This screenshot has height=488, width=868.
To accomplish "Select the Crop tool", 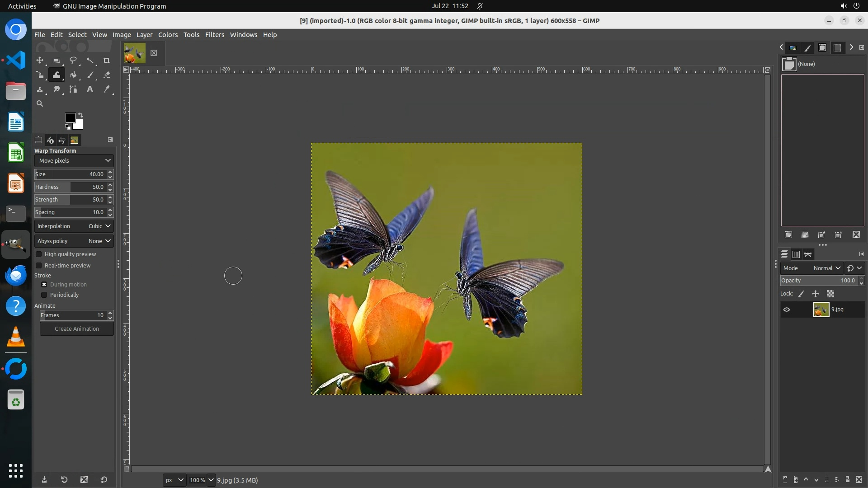I will point(107,60).
